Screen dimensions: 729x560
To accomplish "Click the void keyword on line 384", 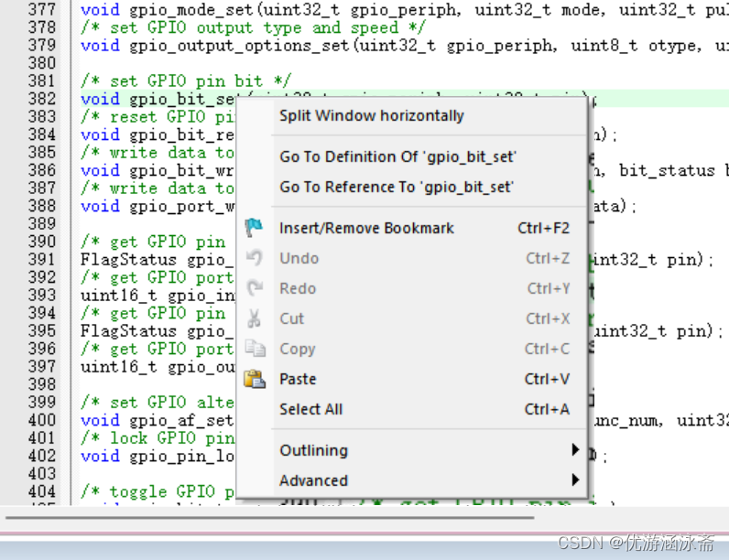I will coord(100,135).
